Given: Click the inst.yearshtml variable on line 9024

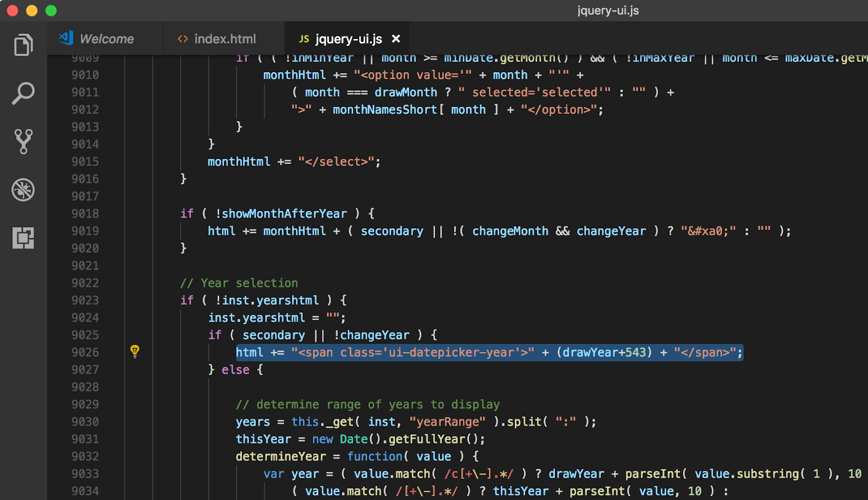Looking at the screenshot, I should point(257,317).
